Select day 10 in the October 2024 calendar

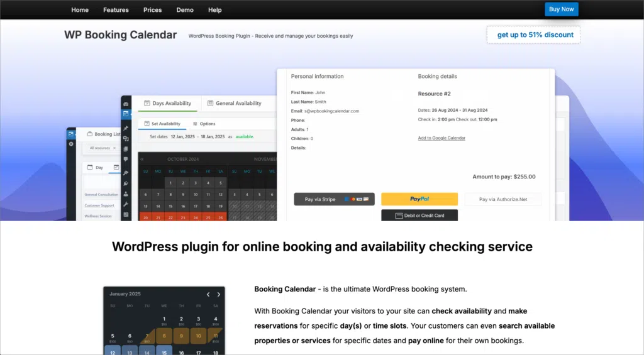coord(196,195)
